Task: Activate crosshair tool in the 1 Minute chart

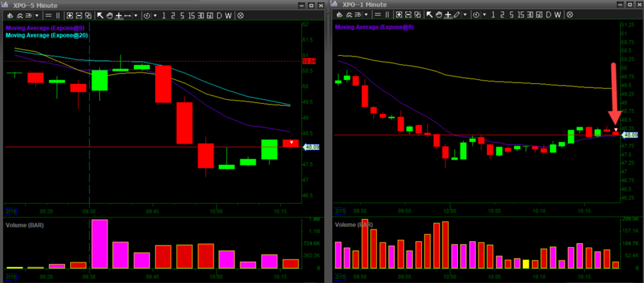Action: click(x=448, y=15)
